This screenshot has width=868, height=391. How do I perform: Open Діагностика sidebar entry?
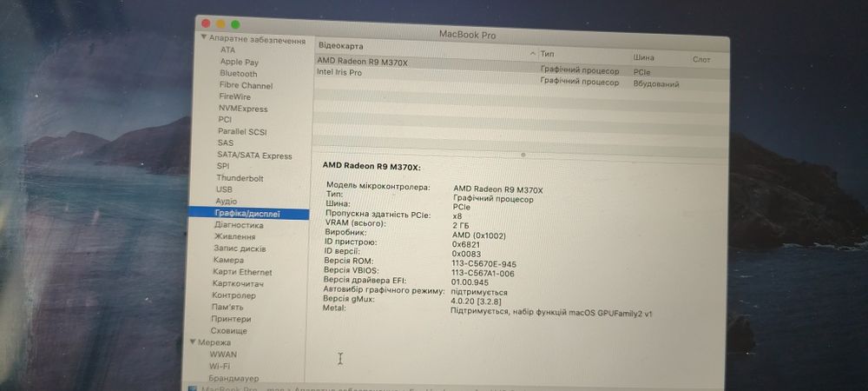[x=239, y=225]
